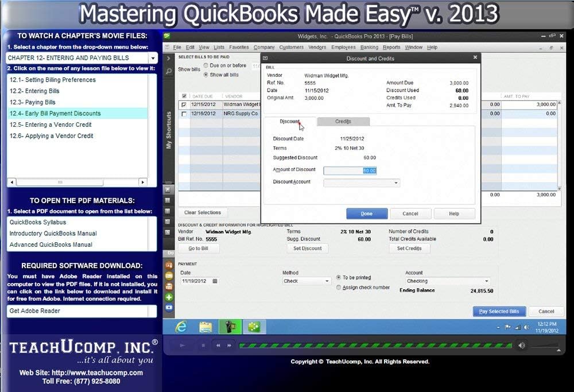
Task: Open the payment Method drop-down
Action: click(x=327, y=281)
